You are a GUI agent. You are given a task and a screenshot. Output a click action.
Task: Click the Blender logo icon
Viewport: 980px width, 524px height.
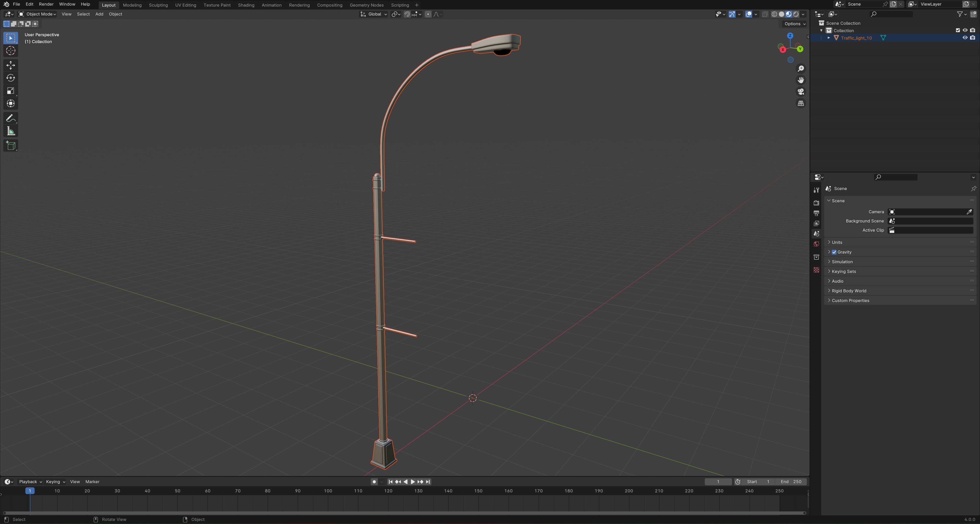pos(6,4)
